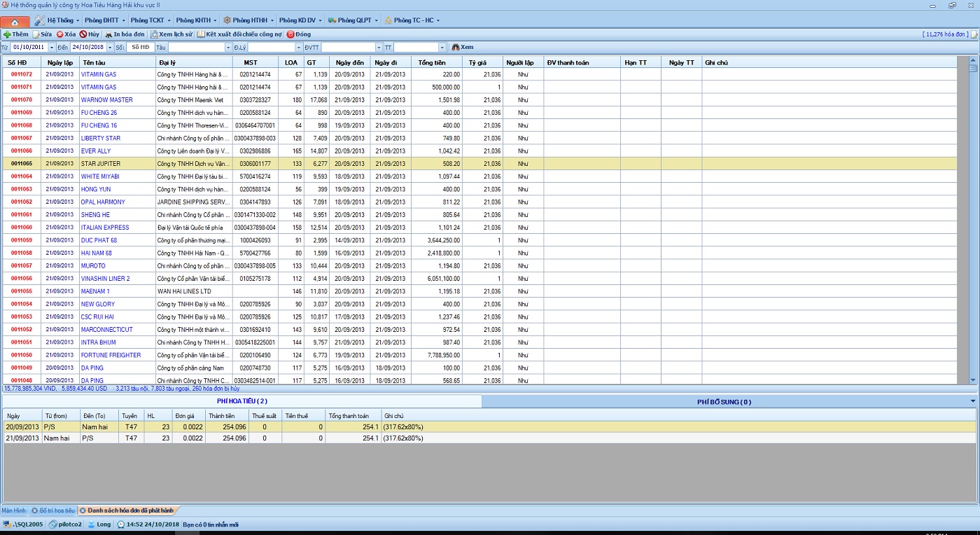Click Kết xuất đối chiếu công nợ
Image resolution: width=980 pixels, height=535 pixels.
tap(239, 34)
